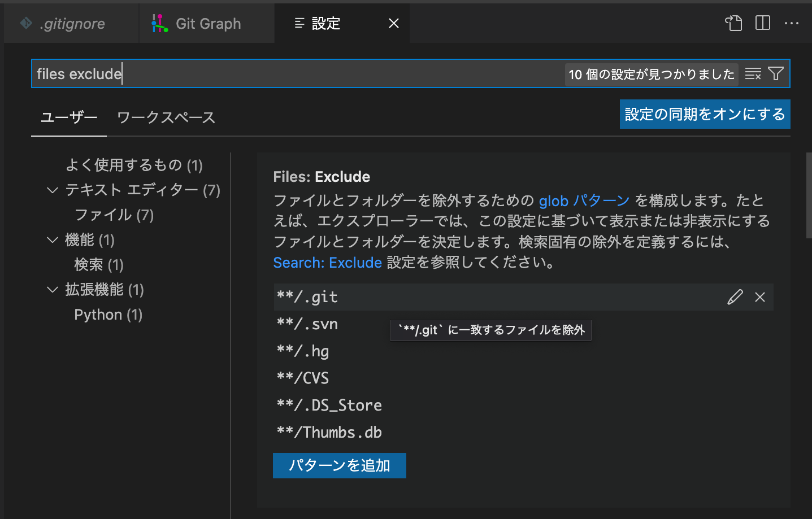Edit the **/.git exclude pattern

coord(735,296)
